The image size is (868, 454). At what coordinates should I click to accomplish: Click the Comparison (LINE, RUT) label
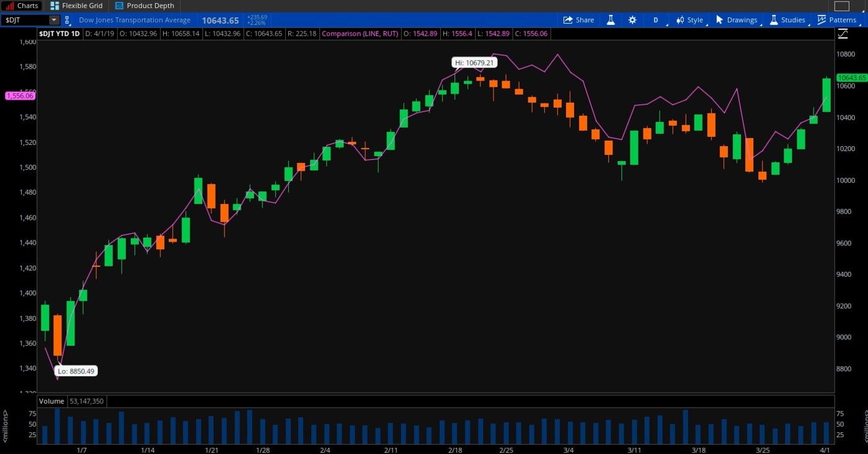[360, 33]
